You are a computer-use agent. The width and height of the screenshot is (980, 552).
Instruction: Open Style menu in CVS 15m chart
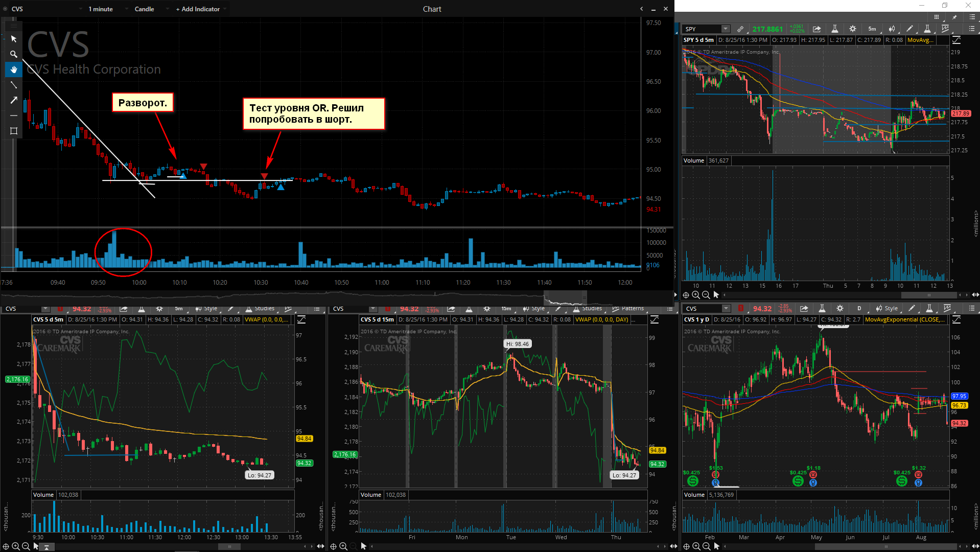(533, 309)
